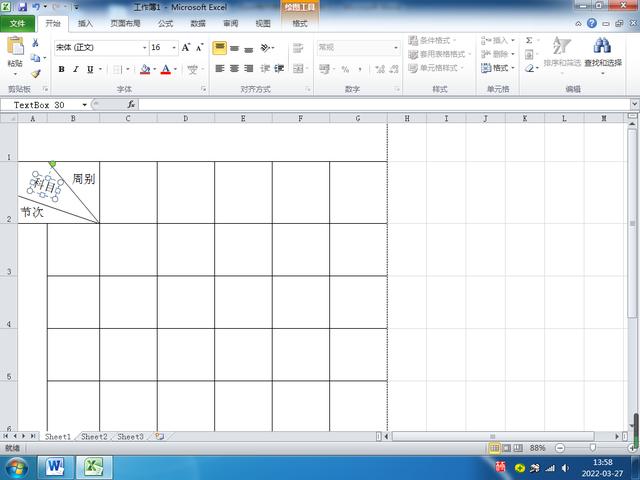Viewport: 640px width, 480px height.
Task: Toggle top align button
Action: [x=220, y=48]
